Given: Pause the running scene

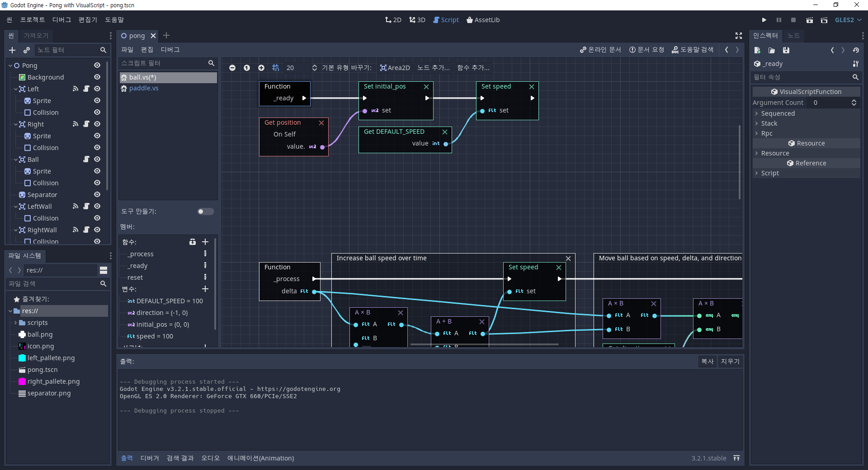Looking at the screenshot, I should tap(778, 20).
